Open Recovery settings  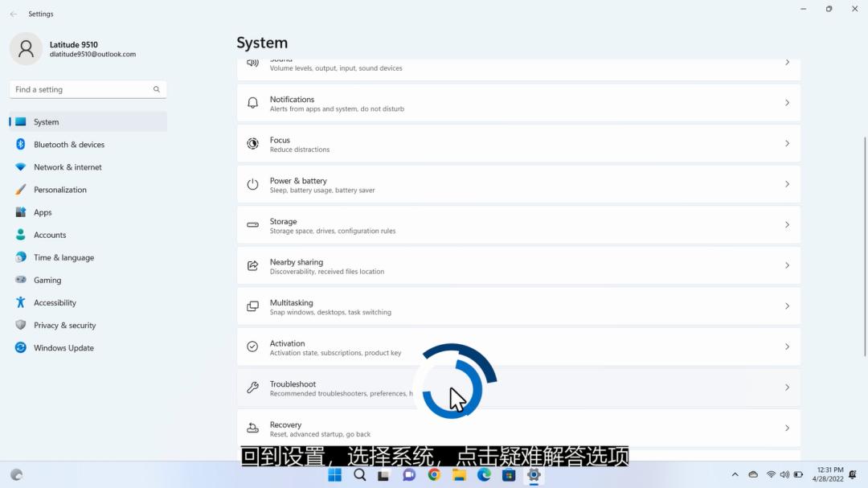[518, 428]
